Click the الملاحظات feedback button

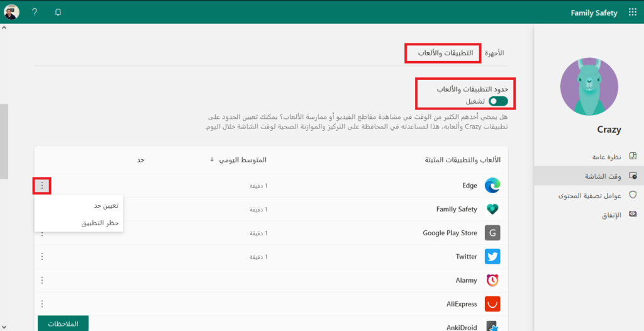63,323
